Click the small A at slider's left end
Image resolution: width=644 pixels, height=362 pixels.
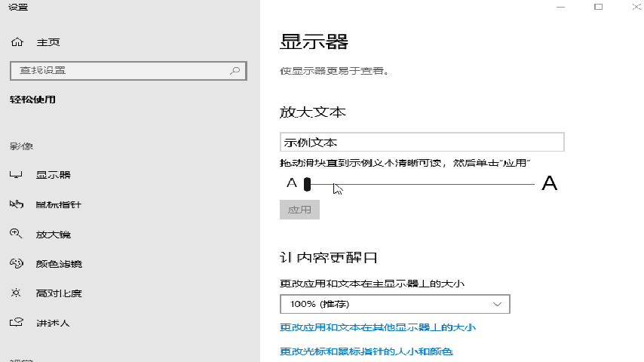coord(292,183)
